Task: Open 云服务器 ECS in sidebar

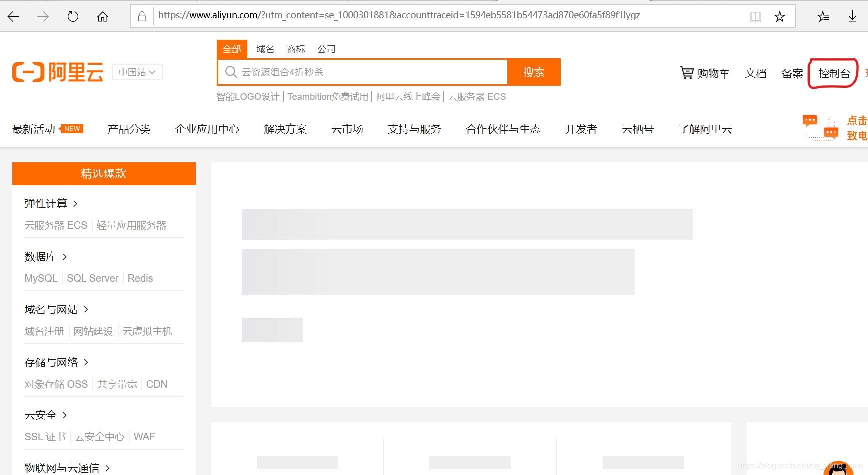Action: coord(56,226)
